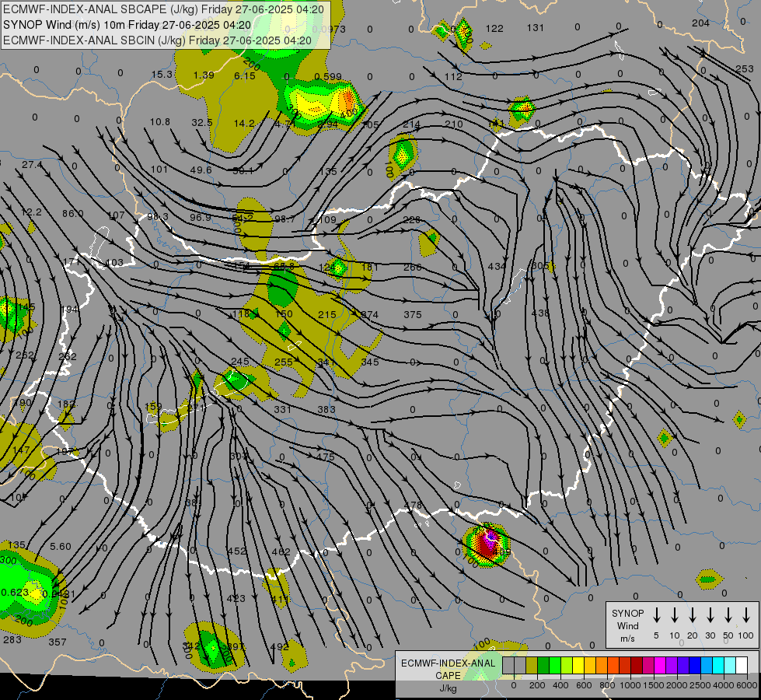Click the map value 253
The height and width of the screenshot is (700, 761).
(x=745, y=68)
